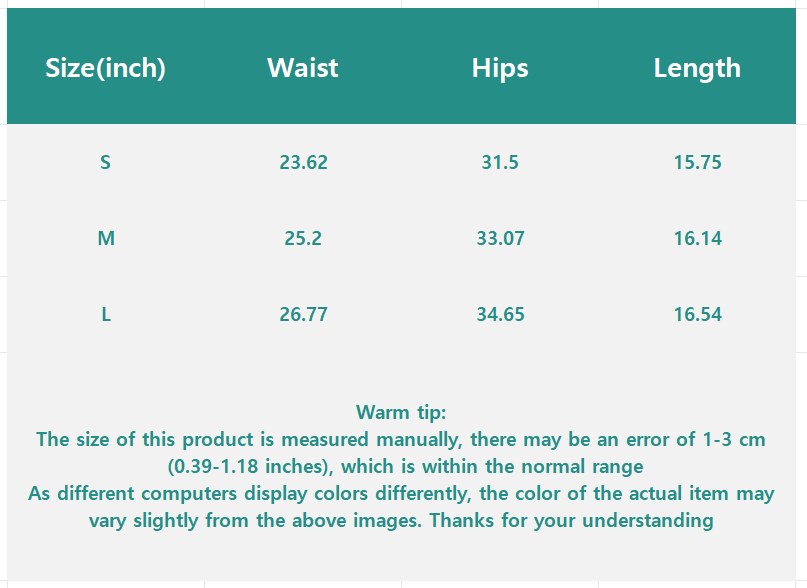The width and height of the screenshot is (807, 588).
Task: Click the Hips header cell
Action: coord(500,68)
